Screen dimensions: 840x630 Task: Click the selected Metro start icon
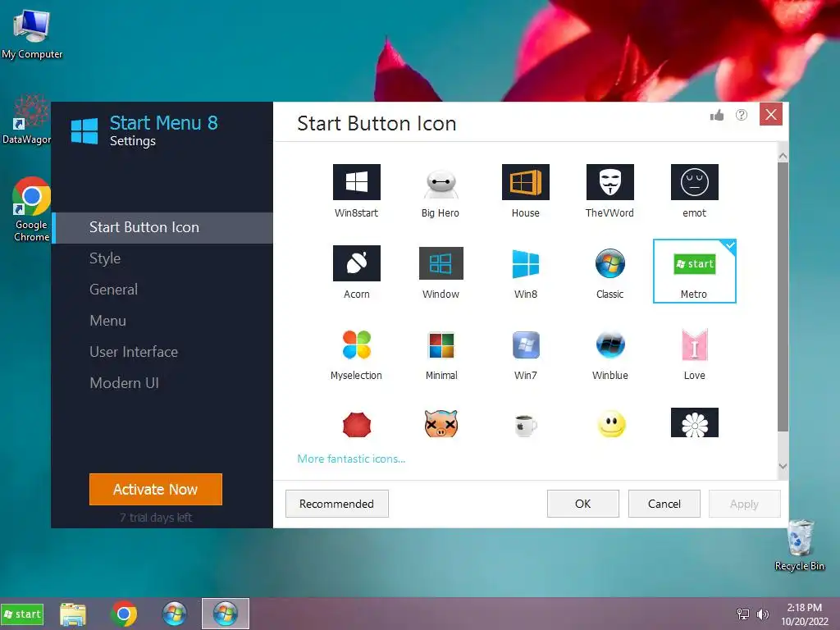[694, 271]
